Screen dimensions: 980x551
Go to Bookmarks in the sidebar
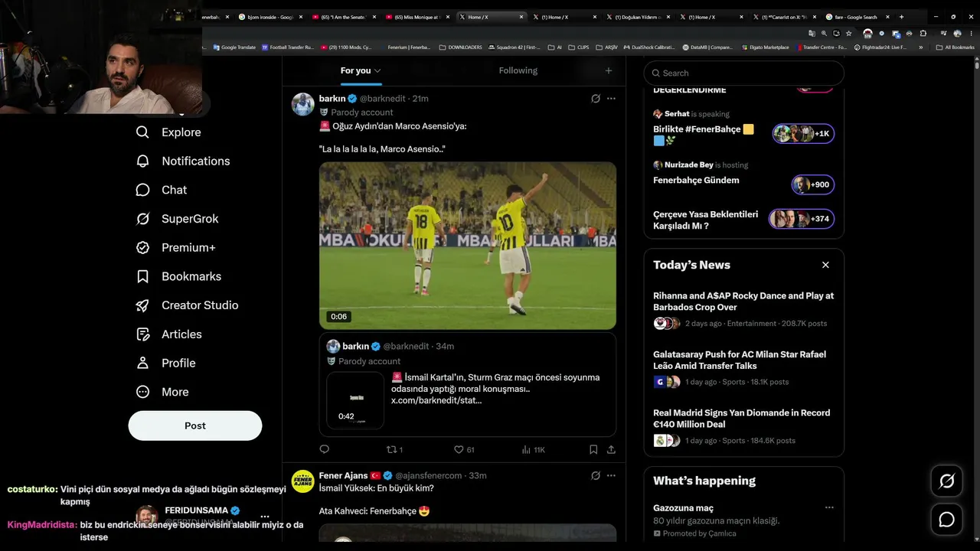[178, 276]
